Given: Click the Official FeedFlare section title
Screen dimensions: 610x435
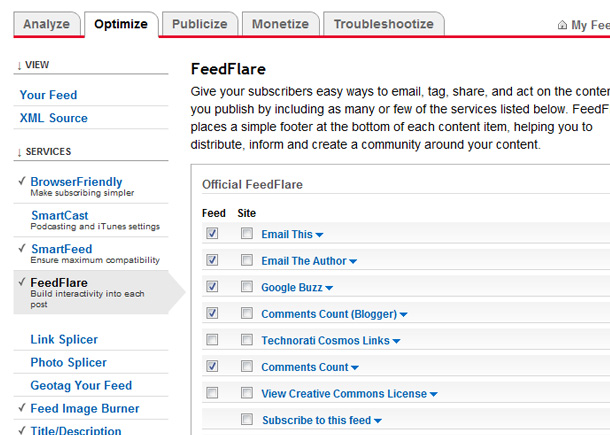Looking at the screenshot, I should pyautogui.click(x=252, y=184).
